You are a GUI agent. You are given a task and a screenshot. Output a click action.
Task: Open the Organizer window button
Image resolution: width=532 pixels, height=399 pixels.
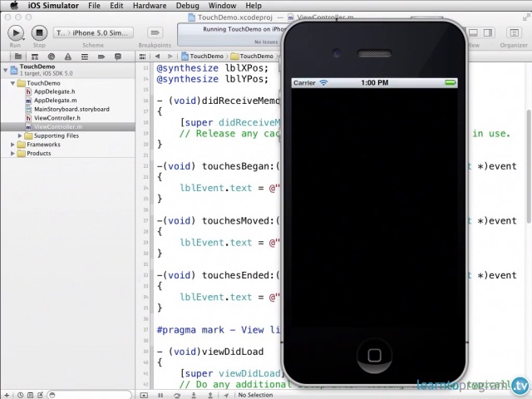(514, 33)
